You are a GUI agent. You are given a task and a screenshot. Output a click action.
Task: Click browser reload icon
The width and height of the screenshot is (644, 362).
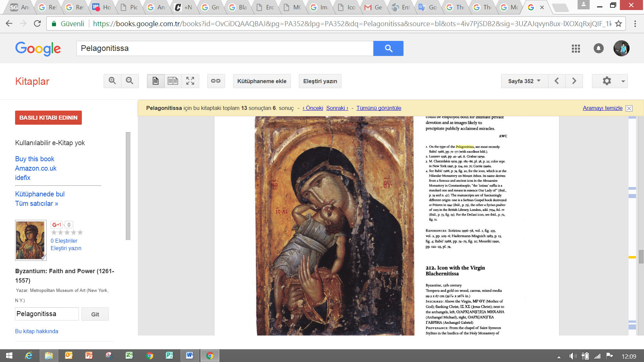point(37,23)
